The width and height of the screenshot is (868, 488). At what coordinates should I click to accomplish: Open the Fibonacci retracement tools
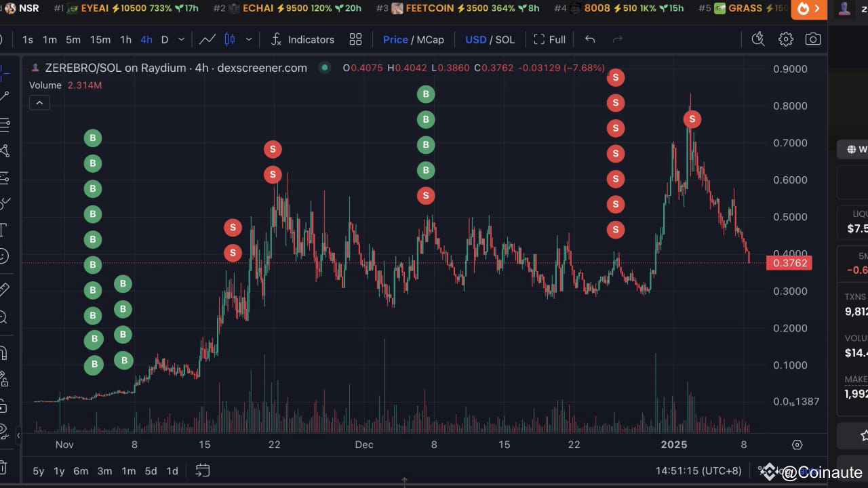(x=4, y=124)
